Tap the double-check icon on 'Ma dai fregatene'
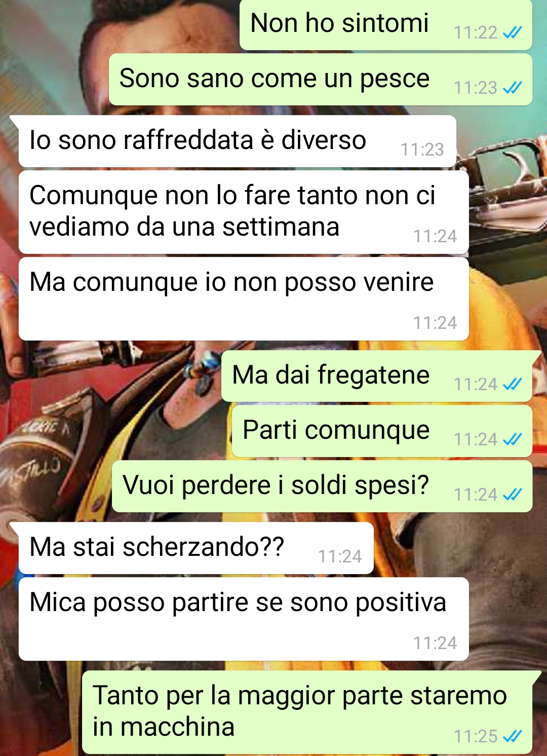The width and height of the screenshot is (547, 756). tap(512, 385)
